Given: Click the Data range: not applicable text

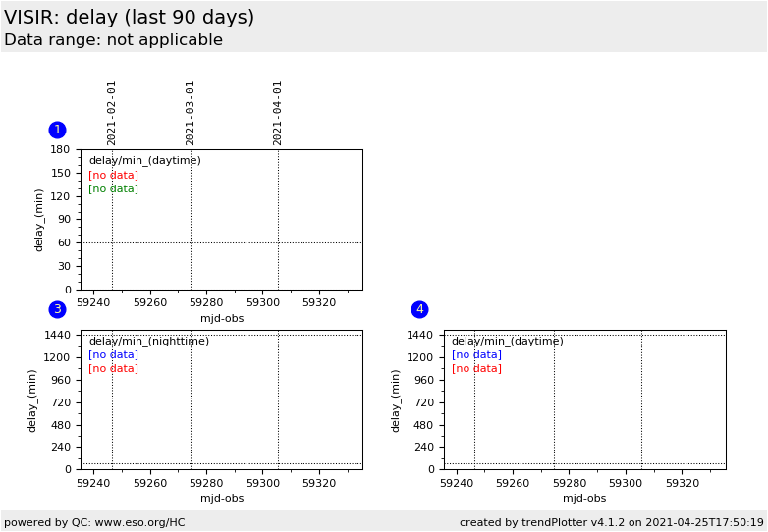Looking at the screenshot, I should pyautogui.click(x=113, y=40).
